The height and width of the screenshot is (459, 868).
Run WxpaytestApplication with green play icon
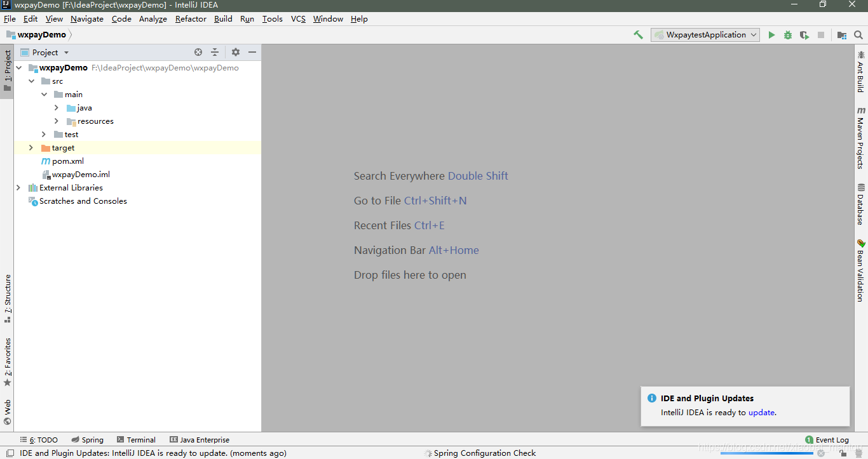coord(771,35)
